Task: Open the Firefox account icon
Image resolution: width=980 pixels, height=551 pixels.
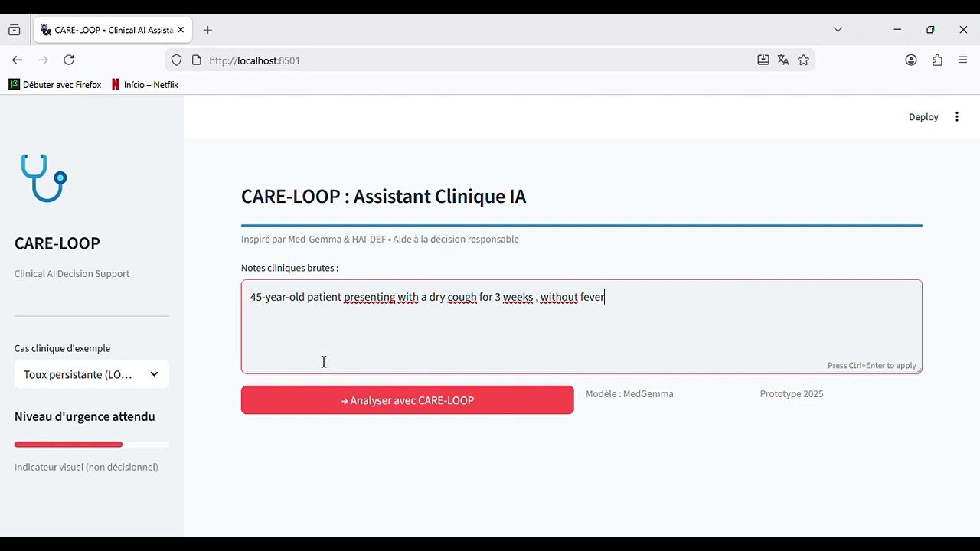Action: point(911,60)
